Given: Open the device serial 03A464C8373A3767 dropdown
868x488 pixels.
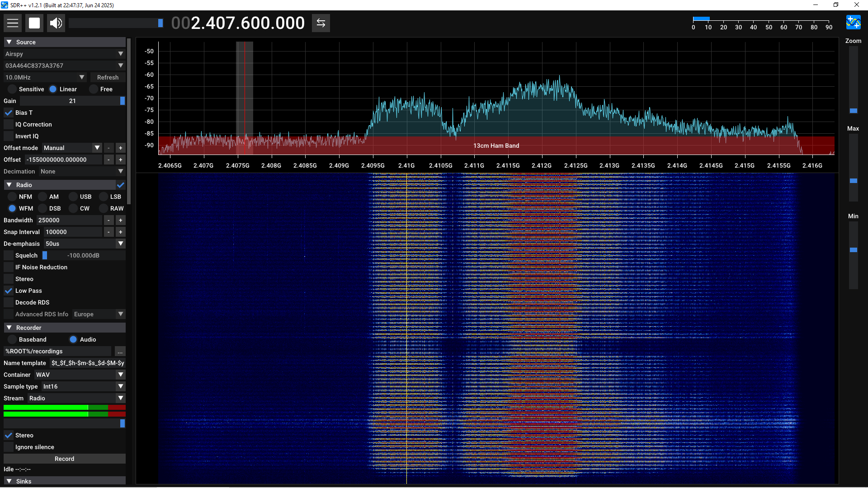Looking at the screenshot, I should pyautogui.click(x=65, y=66).
